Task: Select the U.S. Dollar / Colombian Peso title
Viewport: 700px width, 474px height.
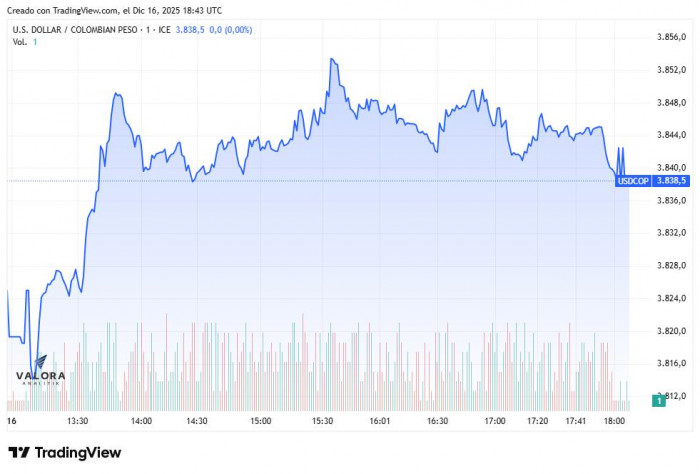Action: pyautogui.click(x=82, y=30)
